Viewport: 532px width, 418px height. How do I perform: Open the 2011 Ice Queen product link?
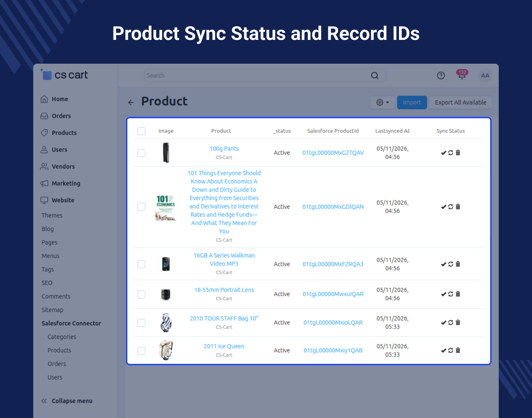click(x=224, y=346)
